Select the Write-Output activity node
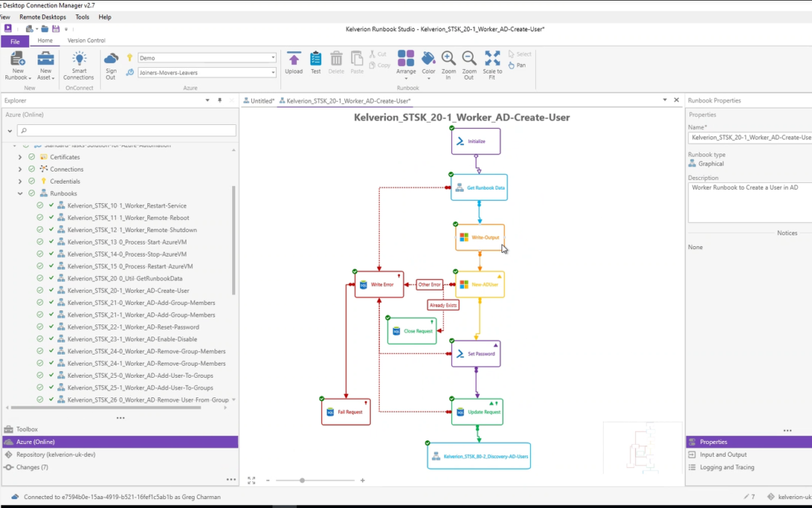This screenshot has height=508, width=812. pos(480,237)
